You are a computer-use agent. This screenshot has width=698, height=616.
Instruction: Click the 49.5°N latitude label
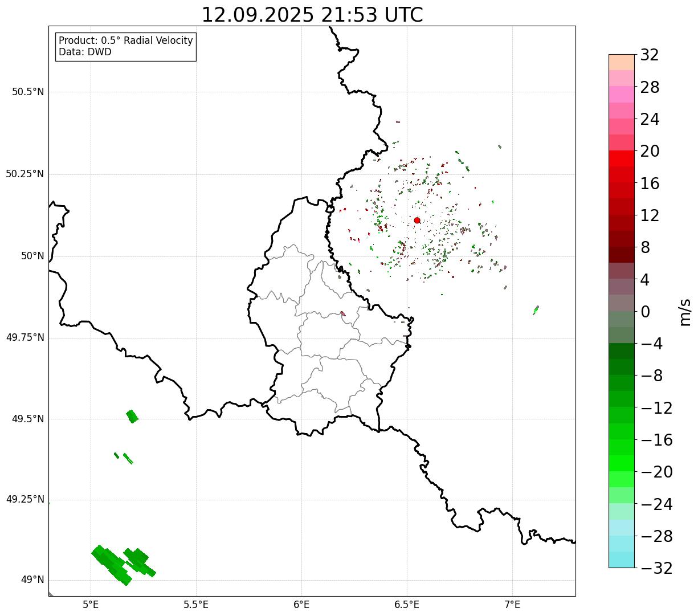(28, 419)
